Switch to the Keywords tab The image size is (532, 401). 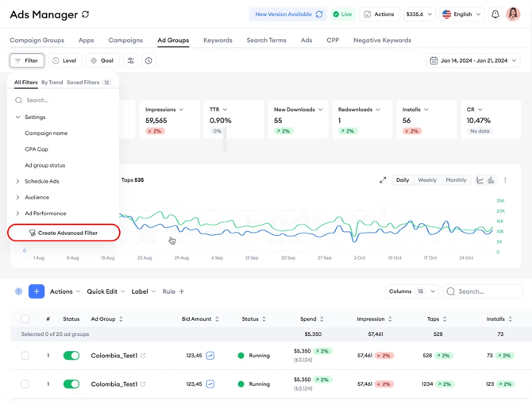[x=218, y=40]
